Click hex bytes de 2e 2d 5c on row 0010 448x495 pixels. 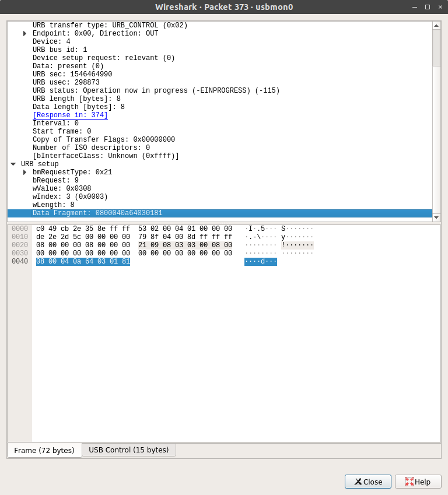point(58,237)
